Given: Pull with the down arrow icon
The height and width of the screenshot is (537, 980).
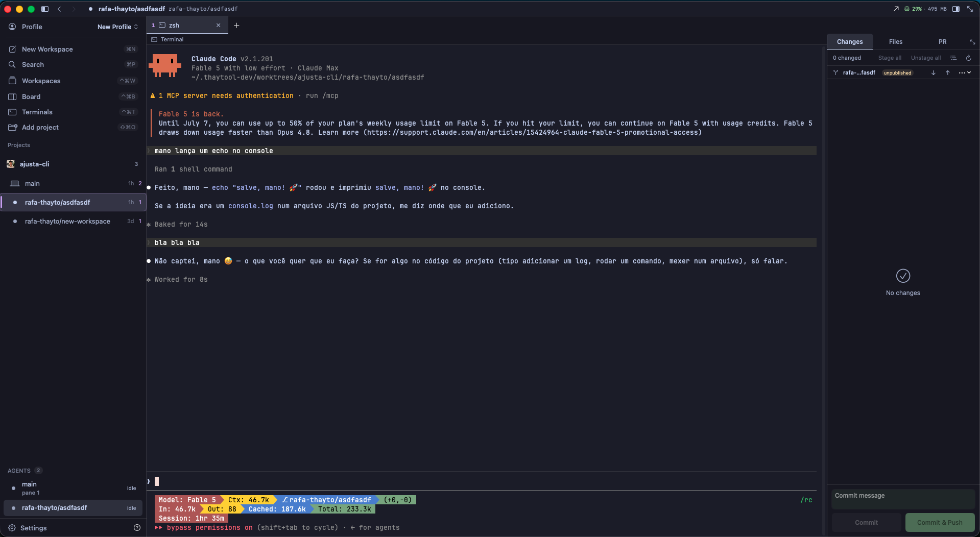Looking at the screenshot, I should pyautogui.click(x=933, y=72).
